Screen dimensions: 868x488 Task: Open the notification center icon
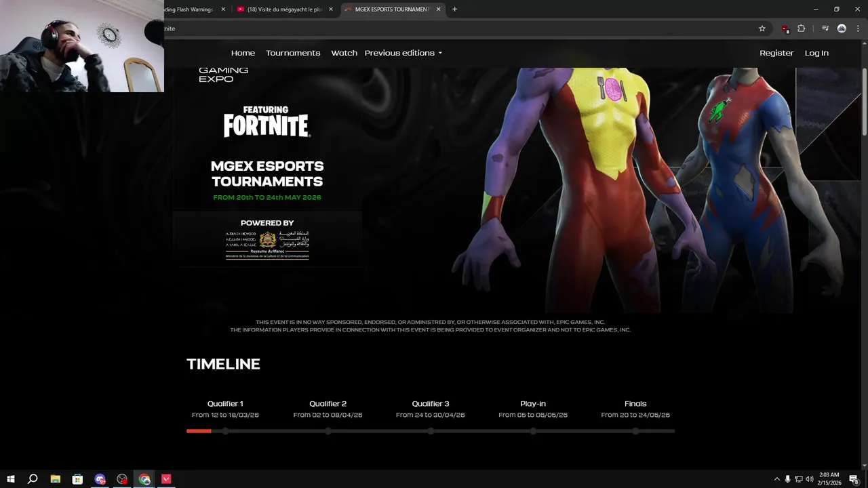click(x=854, y=479)
